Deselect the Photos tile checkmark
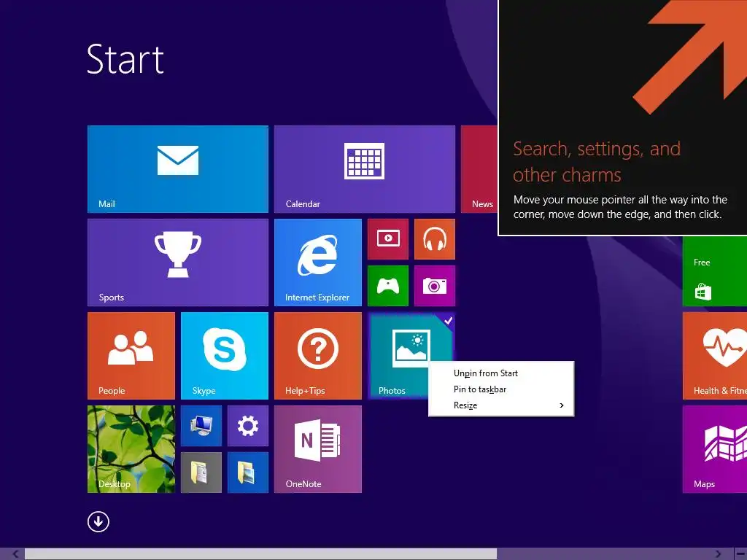The height and width of the screenshot is (560, 747). point(448,321)
